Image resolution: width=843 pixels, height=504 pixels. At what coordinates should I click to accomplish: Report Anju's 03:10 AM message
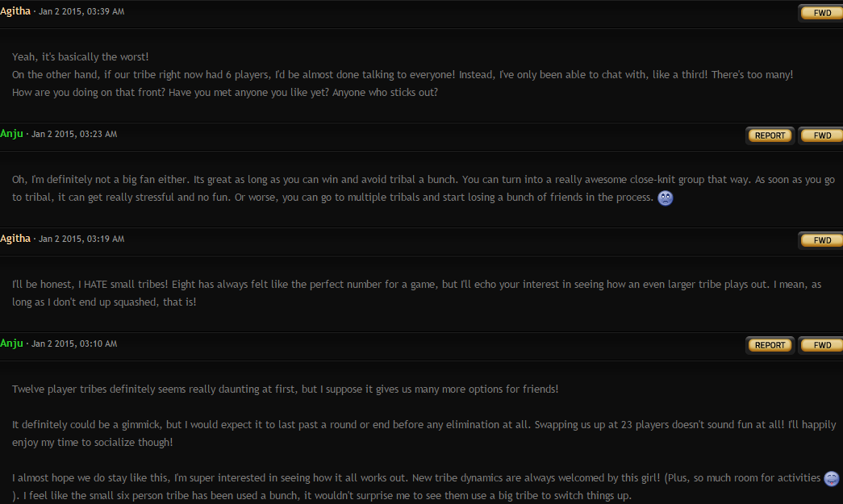(x=770, y=345)
